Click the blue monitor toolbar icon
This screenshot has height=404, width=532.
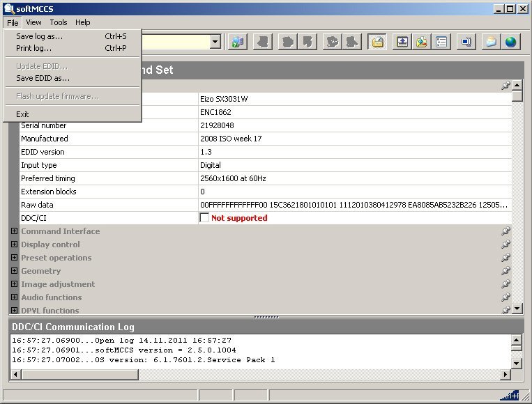[x=466, y=42]
